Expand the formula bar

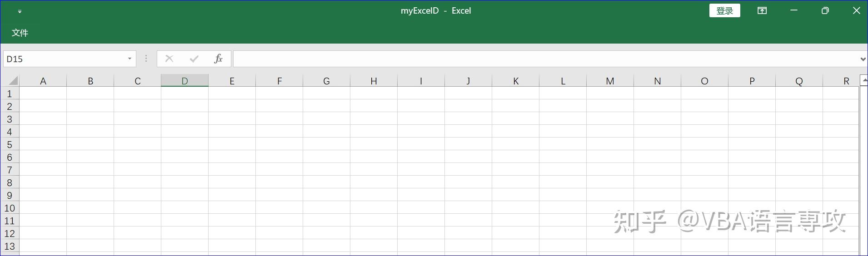click(863, 59)
